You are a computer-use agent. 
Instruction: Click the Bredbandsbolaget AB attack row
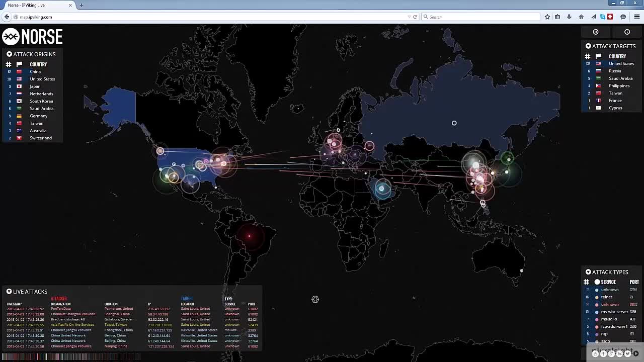tap(132, 319)
